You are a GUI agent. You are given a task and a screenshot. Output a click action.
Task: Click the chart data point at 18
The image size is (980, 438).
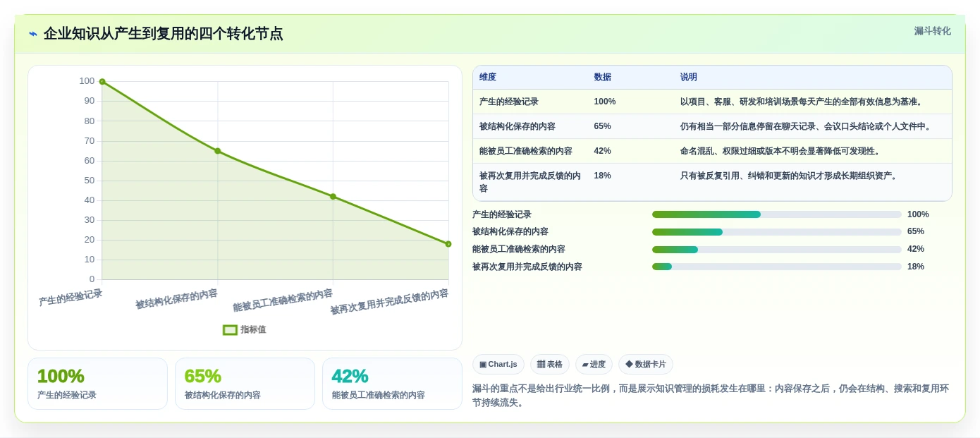(x=448, y=244)
